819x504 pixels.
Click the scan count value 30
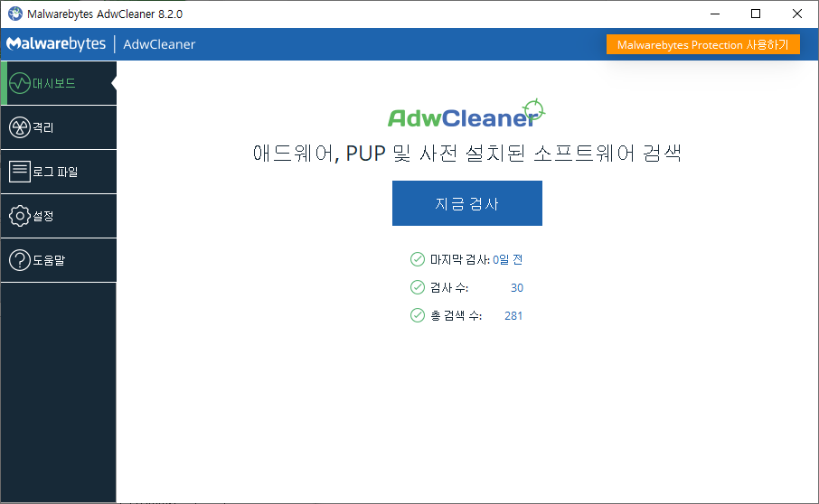[516, 287]
